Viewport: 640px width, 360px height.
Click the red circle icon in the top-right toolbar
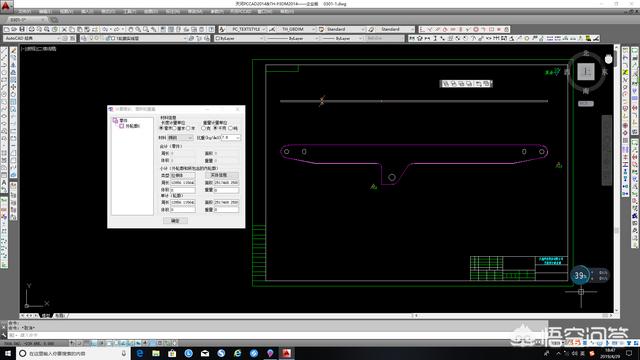[x=476, y=29]
